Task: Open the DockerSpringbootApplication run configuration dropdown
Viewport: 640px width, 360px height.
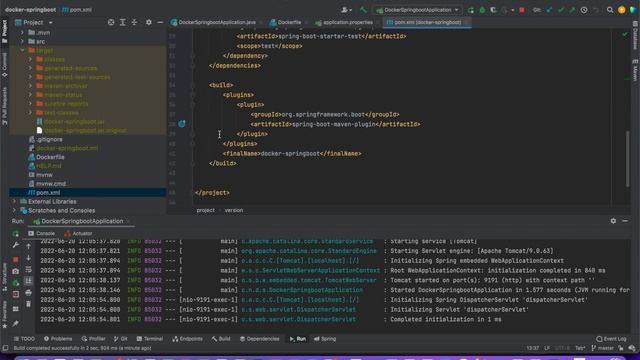Action: point(417,10)
